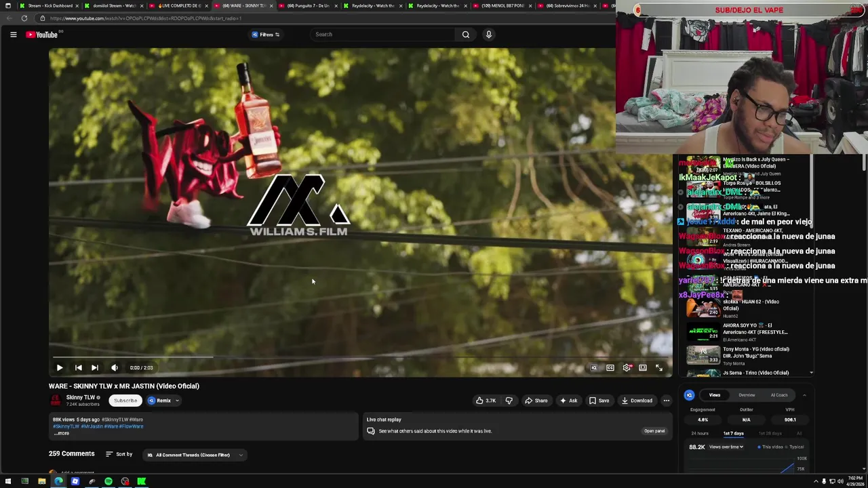
Task: Select the 1st 7 days time range
Action: click(733, 433)
